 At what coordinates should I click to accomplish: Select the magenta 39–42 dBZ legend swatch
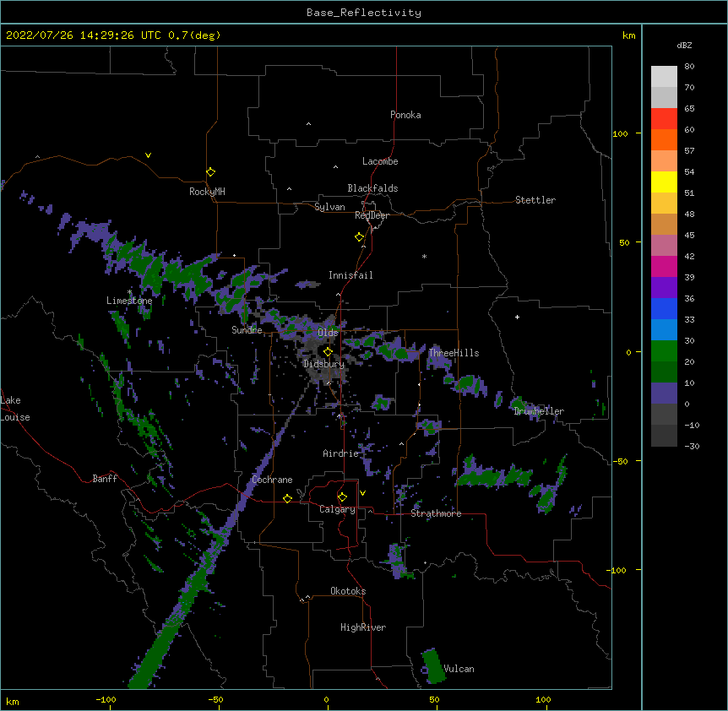point(664,266)
